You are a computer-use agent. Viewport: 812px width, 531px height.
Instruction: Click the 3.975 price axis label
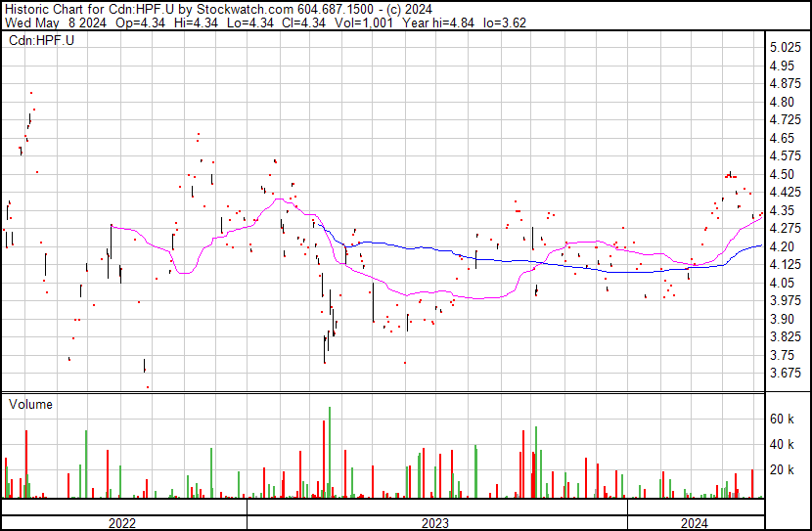point(786,301)
